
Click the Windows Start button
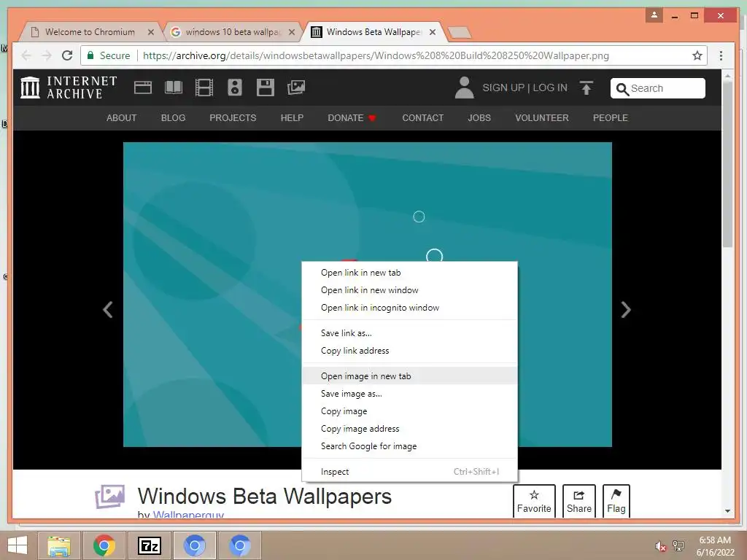click(18, 545)
